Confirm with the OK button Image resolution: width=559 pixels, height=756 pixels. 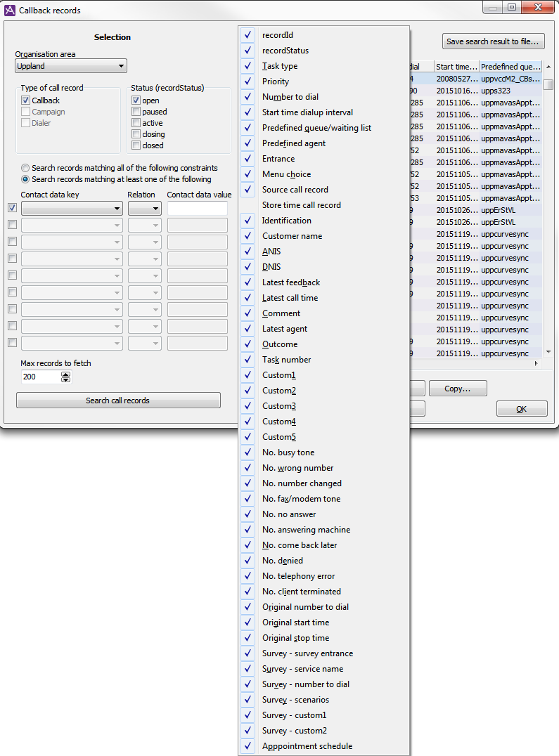click(x=521, y=409)
